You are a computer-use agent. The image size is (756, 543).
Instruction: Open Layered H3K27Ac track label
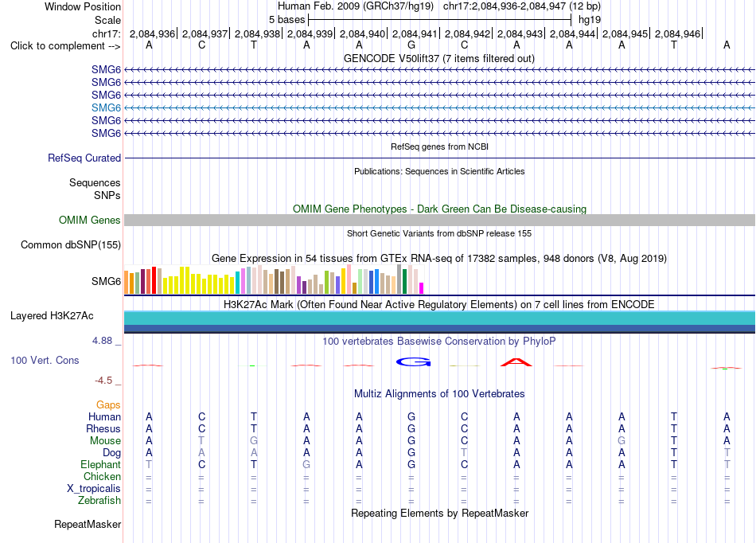pos(52,316)
